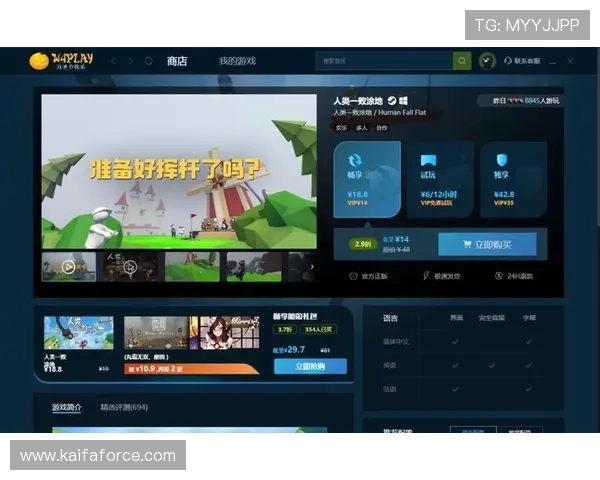The image size is (600, 480).
Task: Play the second video thumbnail
Action: [130, 267]
